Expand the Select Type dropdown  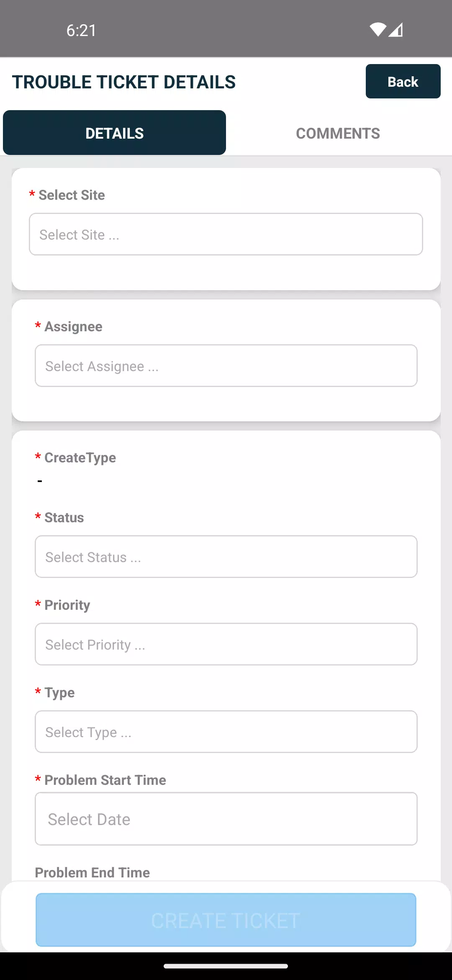[226, 732]
